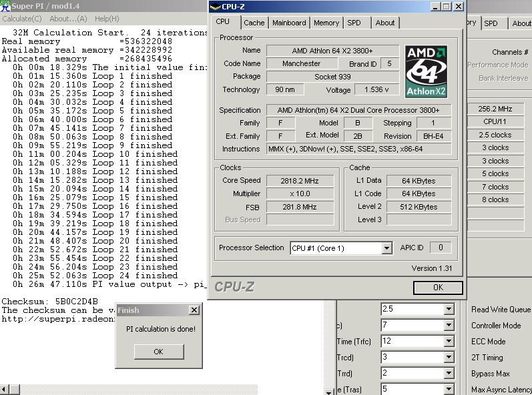
Task: Click the Name field AMD Athlon 64 X2 3800+
Action: [x=332, y=51]
